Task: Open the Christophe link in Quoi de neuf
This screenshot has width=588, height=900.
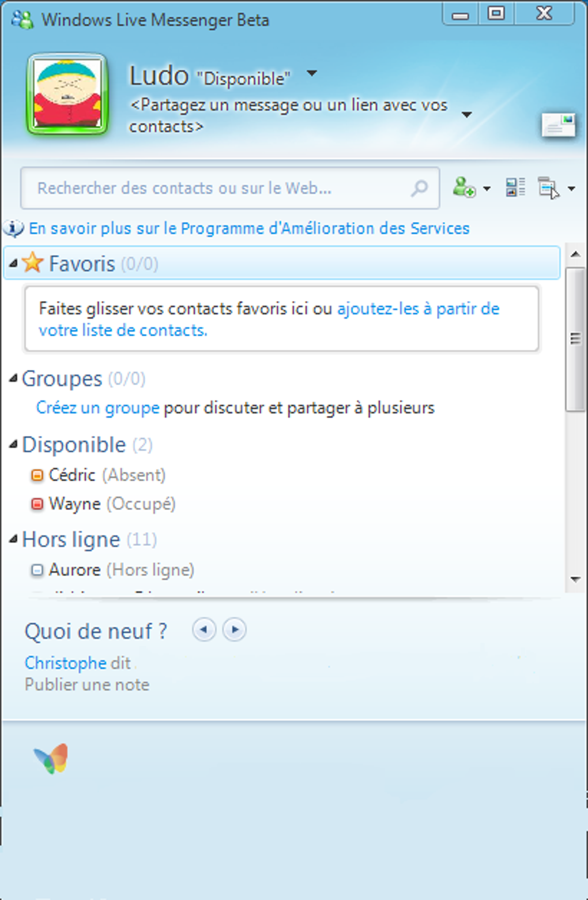Action: pos(65,663)
